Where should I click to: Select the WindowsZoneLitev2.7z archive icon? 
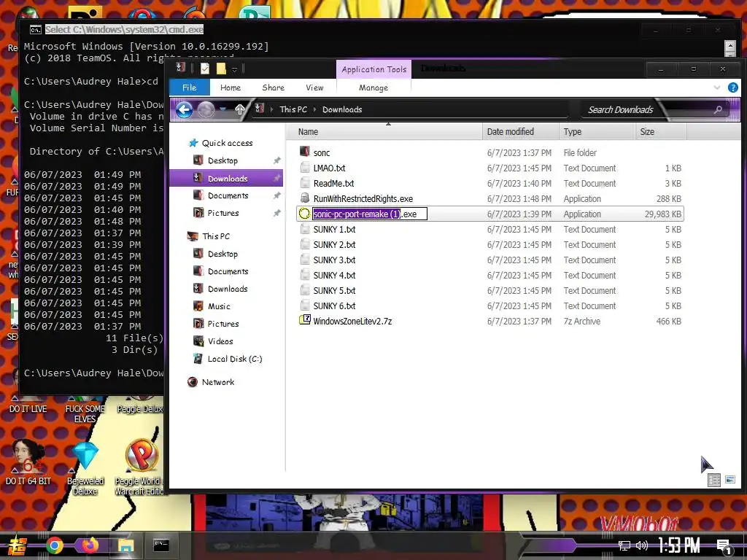tap(305, 320)
